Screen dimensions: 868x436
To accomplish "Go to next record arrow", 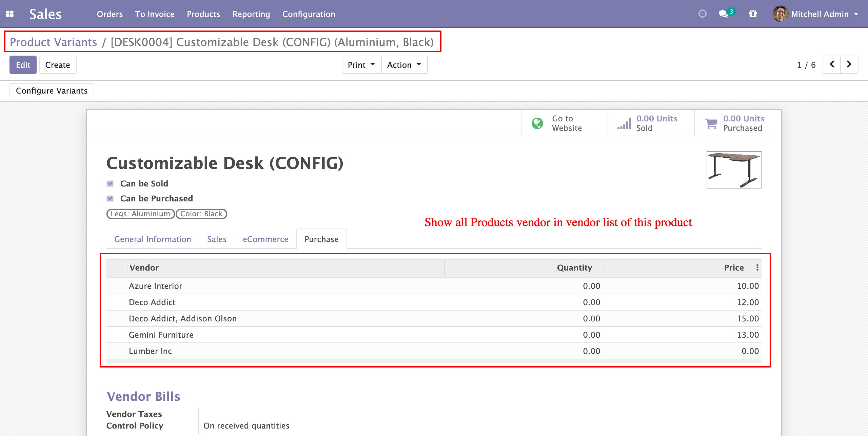I will tap(849, 64).
